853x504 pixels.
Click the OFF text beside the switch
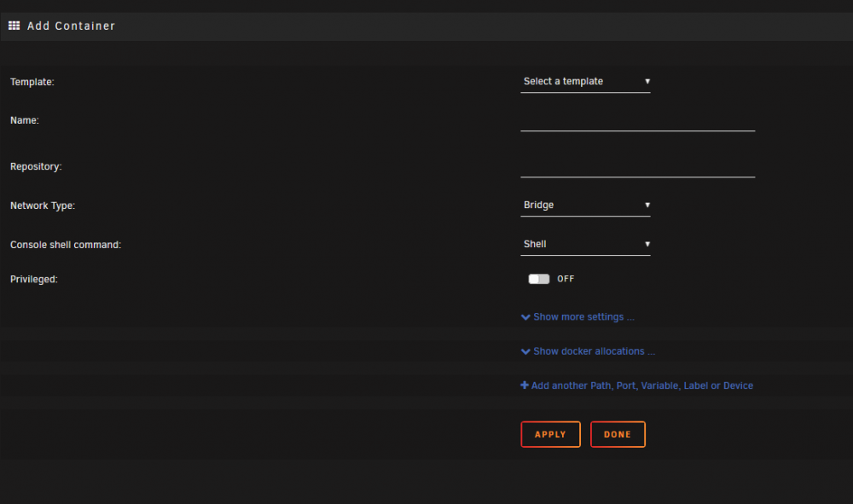tap(566, 279)
